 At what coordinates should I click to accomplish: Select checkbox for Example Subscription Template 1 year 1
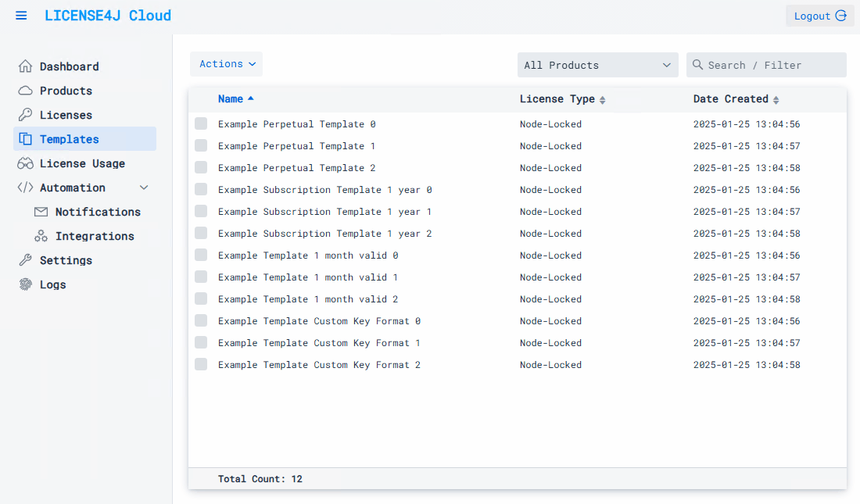point(201,211)
